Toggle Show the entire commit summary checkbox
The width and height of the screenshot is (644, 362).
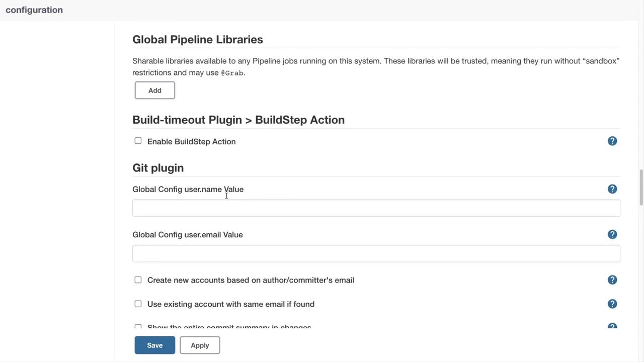coord(138,327)
